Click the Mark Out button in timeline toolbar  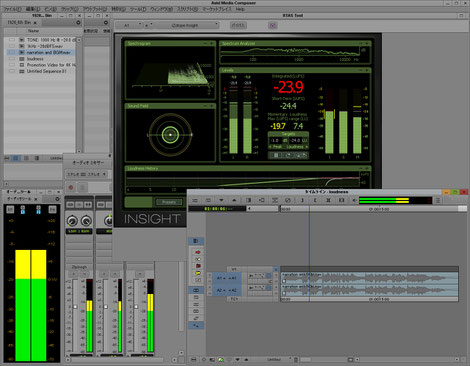click(x=315, y=200)
